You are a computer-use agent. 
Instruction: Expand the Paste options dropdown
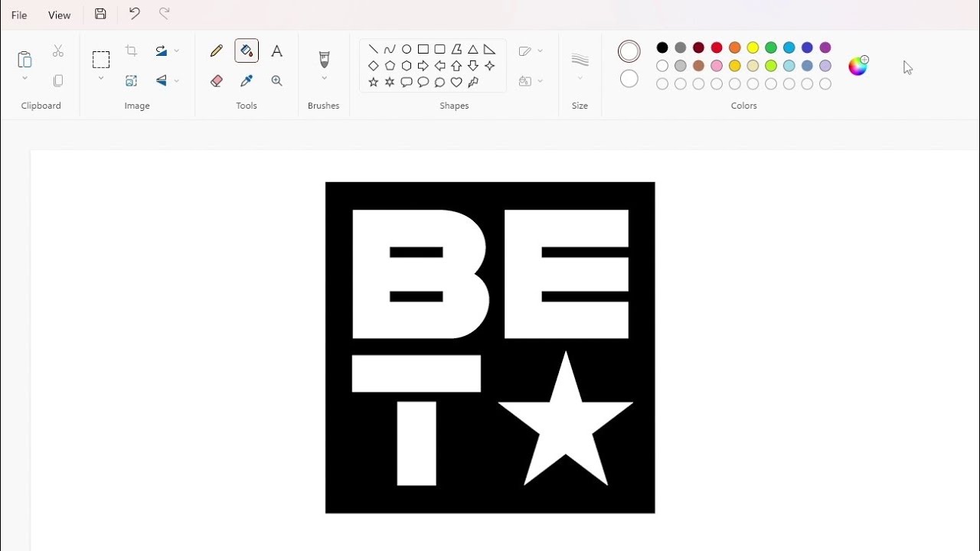point(24,78)
